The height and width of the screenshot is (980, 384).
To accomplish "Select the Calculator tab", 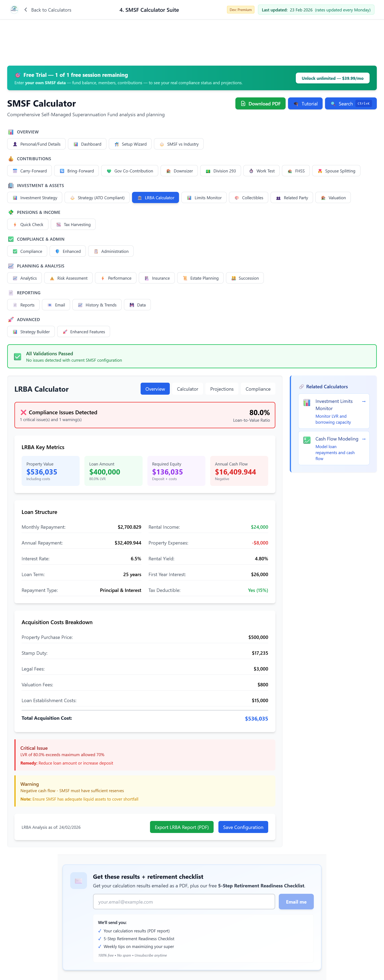I will tap(187, 389).
